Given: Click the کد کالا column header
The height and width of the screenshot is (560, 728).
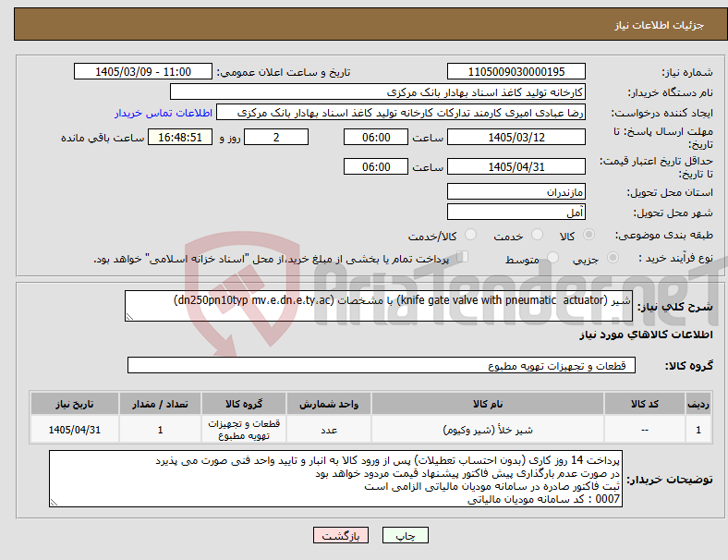Looking at the screenshot, I should click(645, 404).
